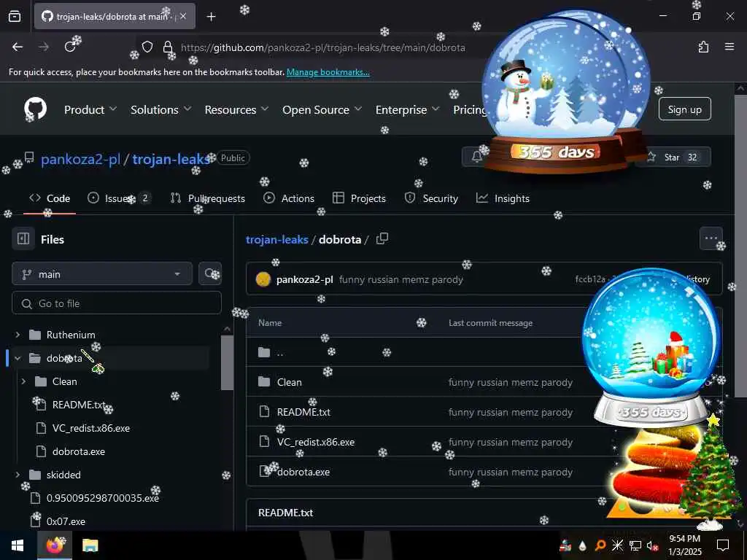The height and width of the screenshot is (560, 747).
Task: Open Firefox hamburger application menu
Action: pos(729,47)
